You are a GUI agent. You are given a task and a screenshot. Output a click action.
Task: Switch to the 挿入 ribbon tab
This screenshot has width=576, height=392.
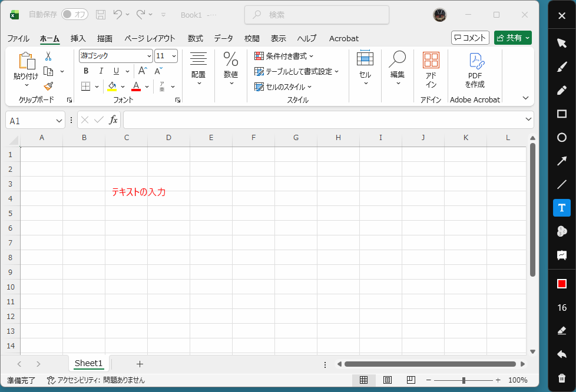coord(78,38)
